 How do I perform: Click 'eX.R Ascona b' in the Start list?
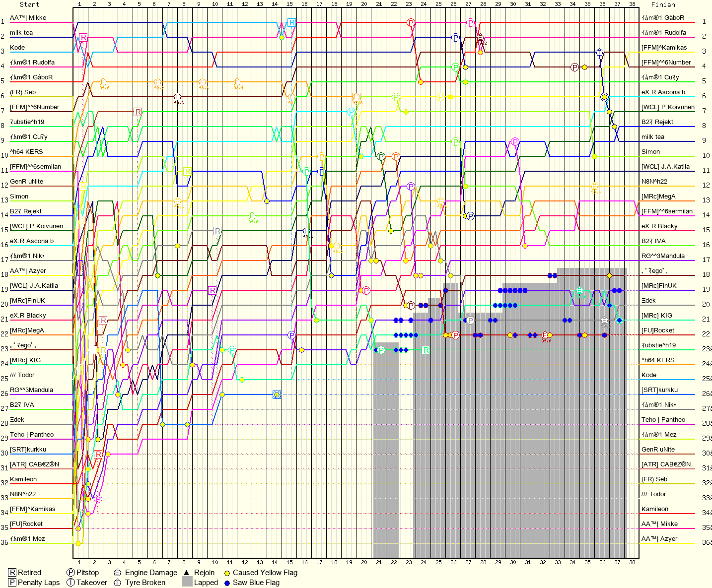[32, 241]
